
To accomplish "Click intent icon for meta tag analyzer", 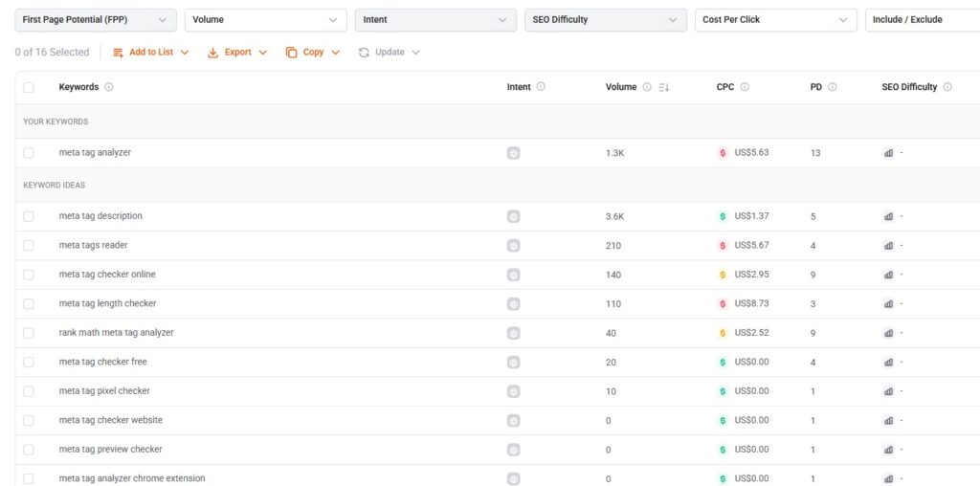I will pyautogui.click(x=514, y=153).
